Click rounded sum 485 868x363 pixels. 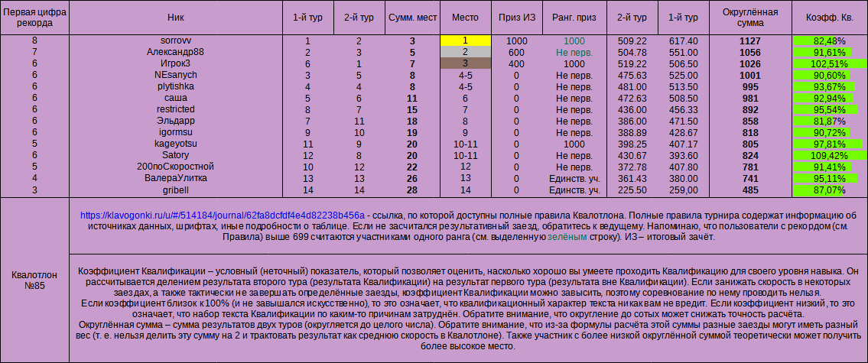[750, 190]
